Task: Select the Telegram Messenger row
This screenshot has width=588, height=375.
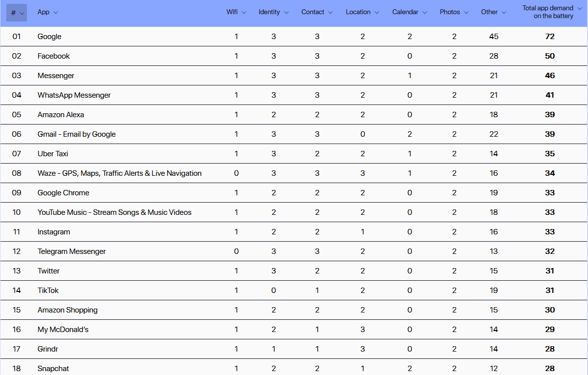Action: pos(71,251)
